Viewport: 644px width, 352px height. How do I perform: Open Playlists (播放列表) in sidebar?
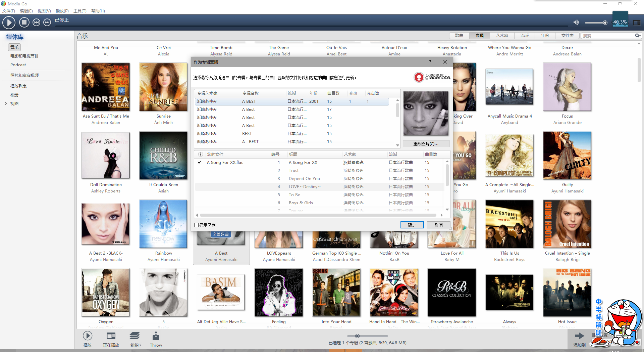pos(18,86)
